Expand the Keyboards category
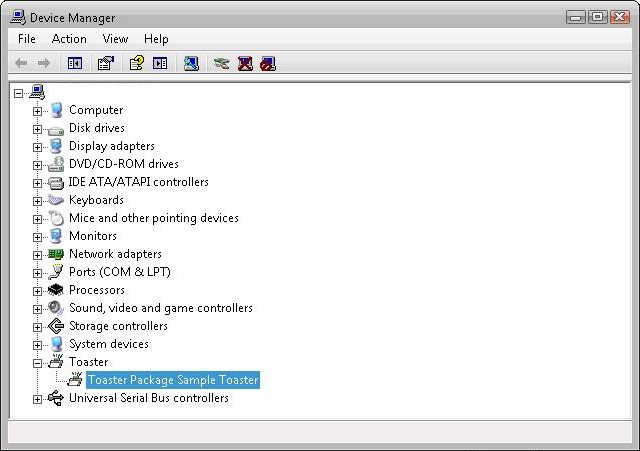 tap(37, 201)
